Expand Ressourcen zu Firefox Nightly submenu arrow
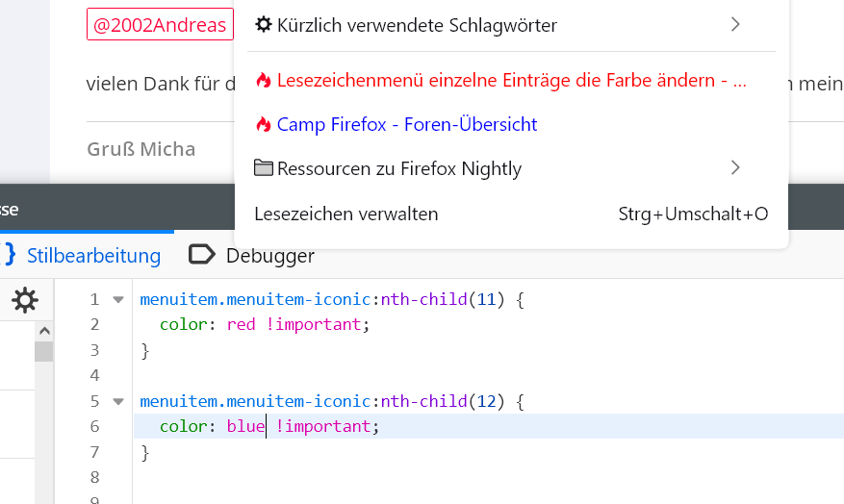Screen dimensions: 844x504 [735, 168]
